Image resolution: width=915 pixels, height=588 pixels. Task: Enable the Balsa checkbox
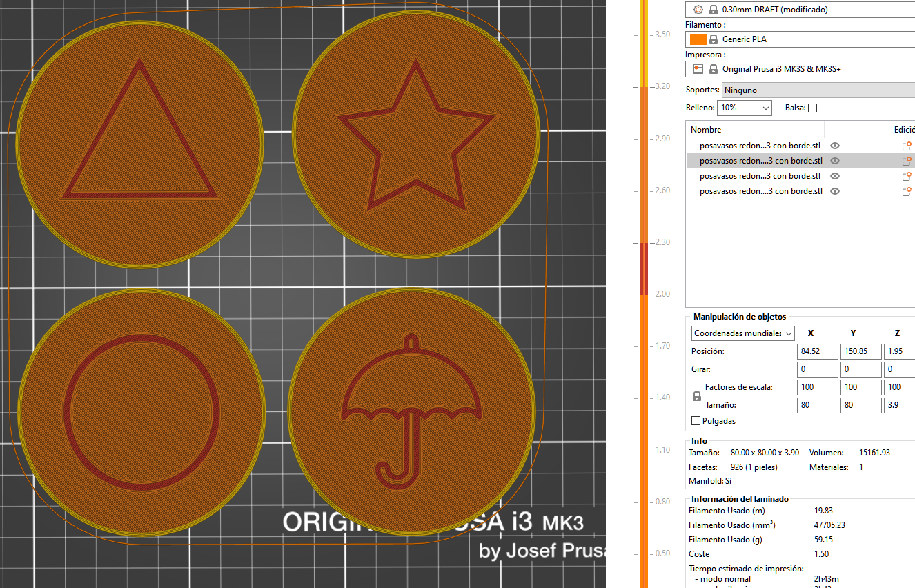[x=812, y=108]
